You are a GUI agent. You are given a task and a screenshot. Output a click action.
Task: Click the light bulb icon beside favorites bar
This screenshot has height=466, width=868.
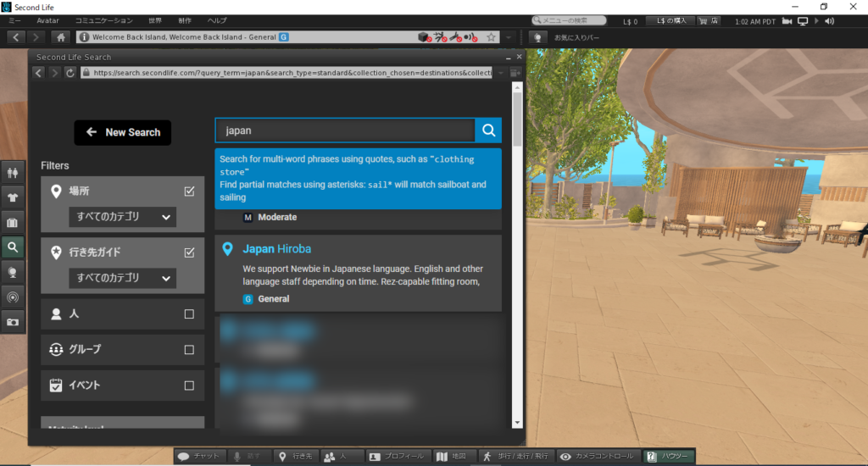[537, 37]
